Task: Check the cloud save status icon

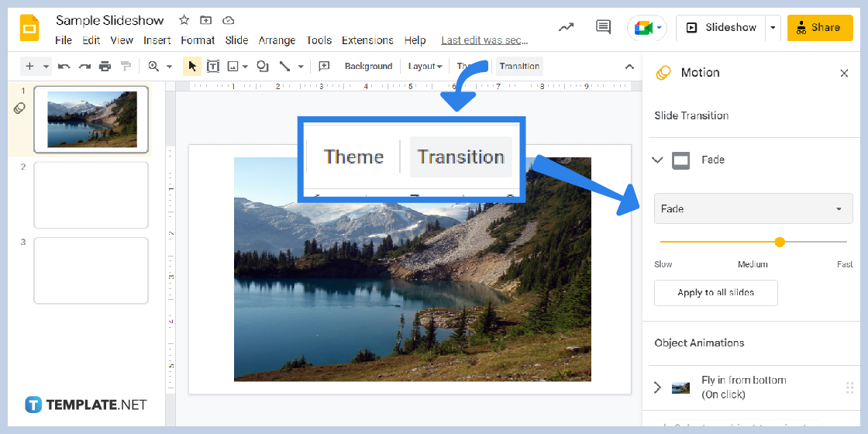Action: [x=228, y=20]
